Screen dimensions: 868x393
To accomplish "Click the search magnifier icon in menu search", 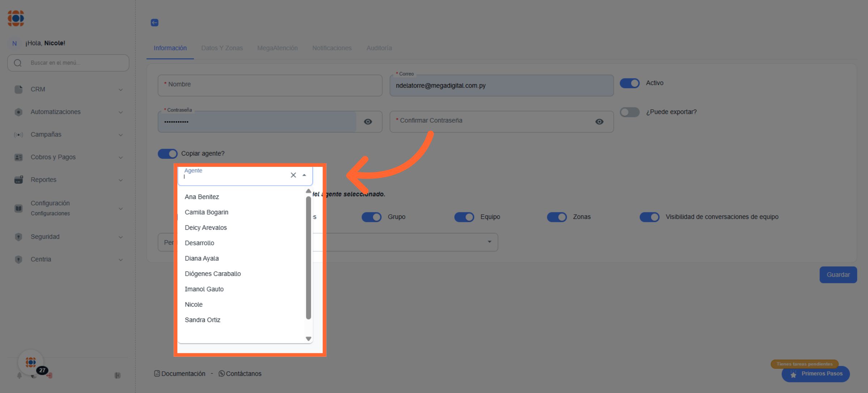I will click(x=18, y=63).
